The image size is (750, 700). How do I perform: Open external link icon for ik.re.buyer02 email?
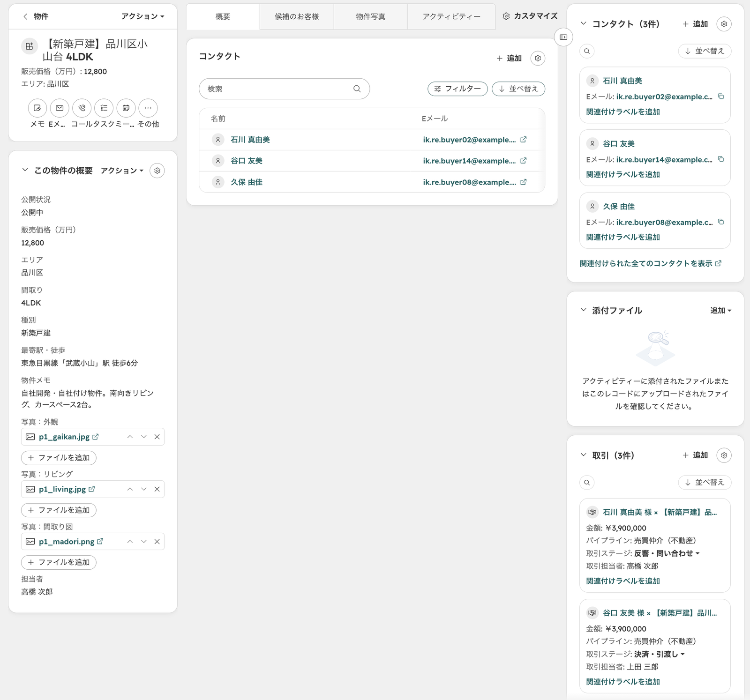pos(524,139)
